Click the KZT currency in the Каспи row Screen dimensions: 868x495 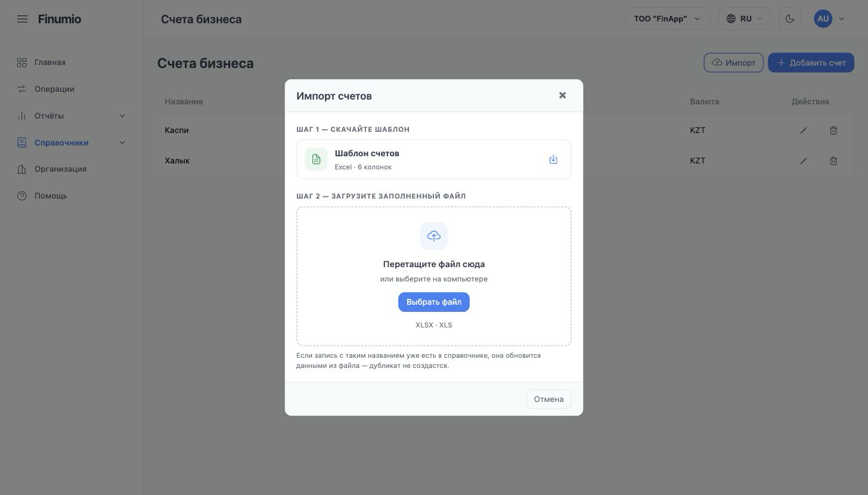697,131
